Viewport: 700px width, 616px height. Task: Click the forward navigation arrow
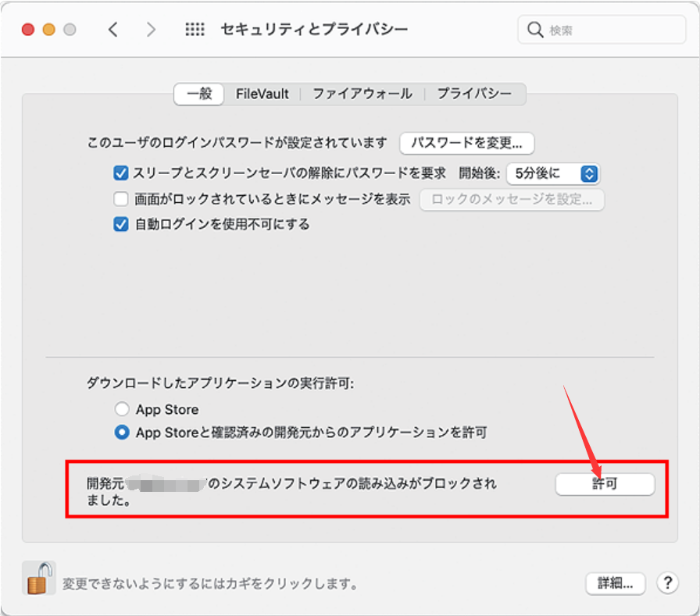pos(151,29)
